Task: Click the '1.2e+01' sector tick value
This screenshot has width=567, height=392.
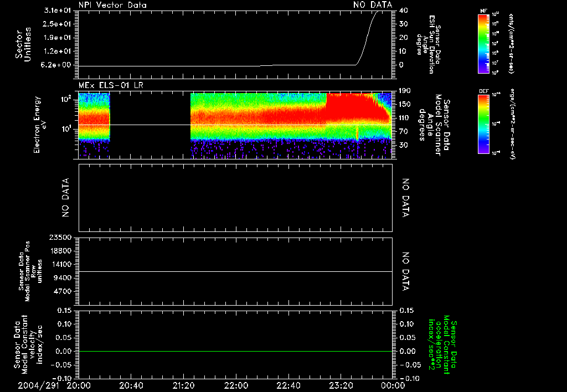Action: [58, 51]
